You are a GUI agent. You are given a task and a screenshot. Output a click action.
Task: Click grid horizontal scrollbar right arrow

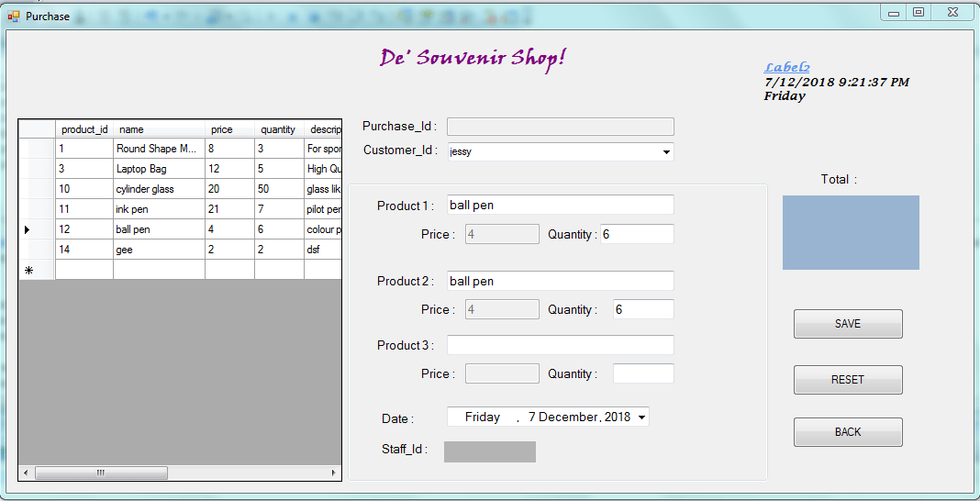(334, 473)
